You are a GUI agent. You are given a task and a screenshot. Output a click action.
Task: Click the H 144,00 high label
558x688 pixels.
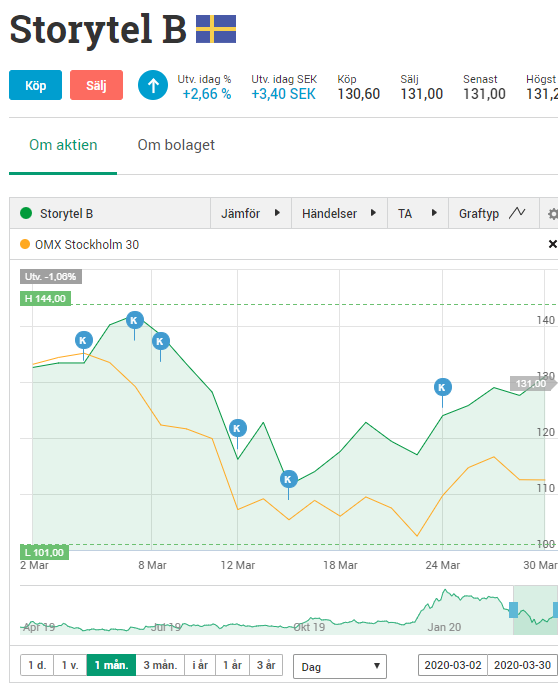click(x=45, y=299)
